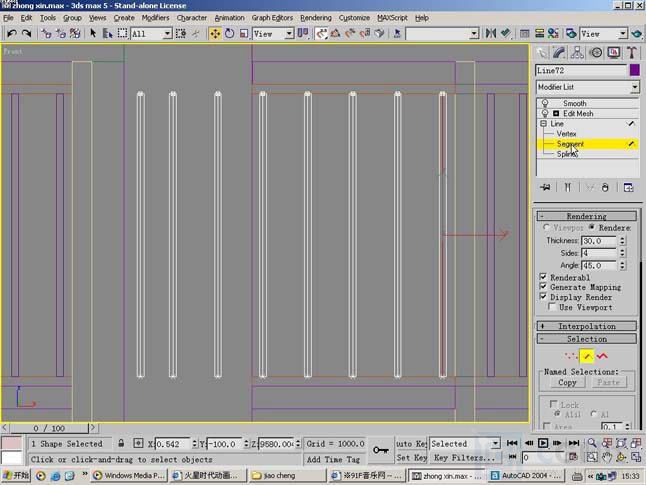Switch to the Hierarchy command panel
The image size is (646, 485).
click(577, 53)
